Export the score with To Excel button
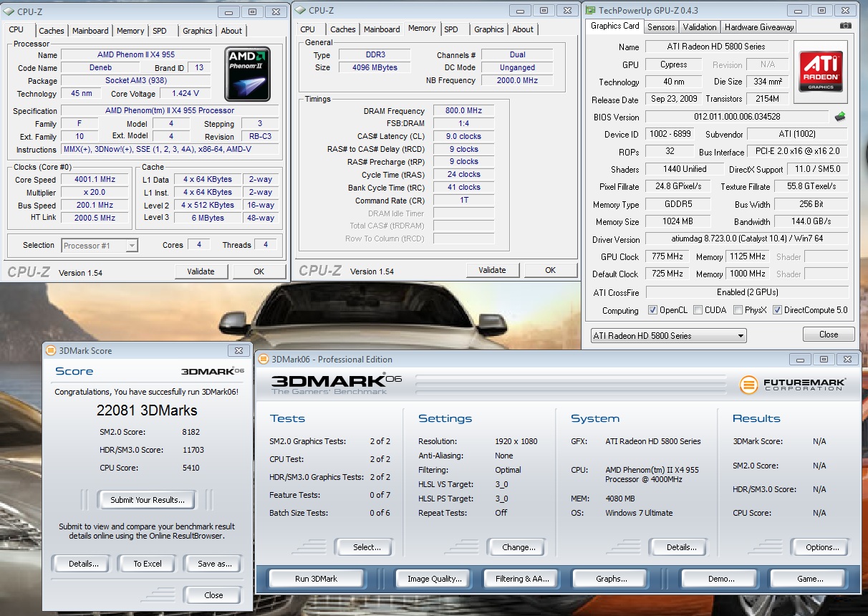The image size is (868, 616). pos(148,564)
